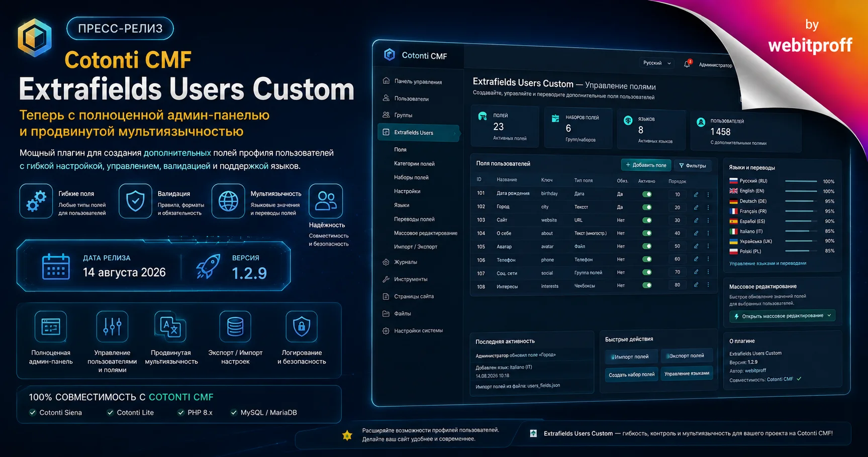Open the Настройки submenu item

407,191
